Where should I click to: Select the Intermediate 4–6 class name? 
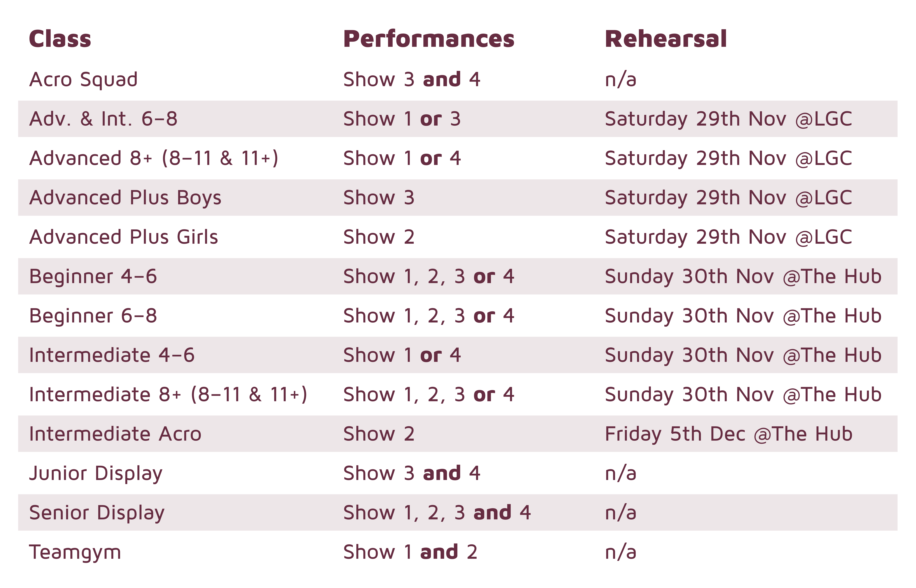112,355
